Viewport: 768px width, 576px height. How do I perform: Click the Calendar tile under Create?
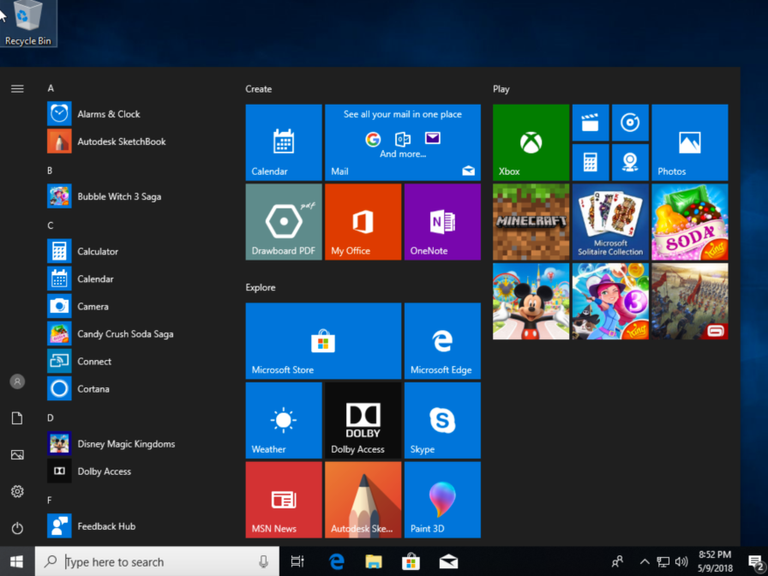coord(284,142)
